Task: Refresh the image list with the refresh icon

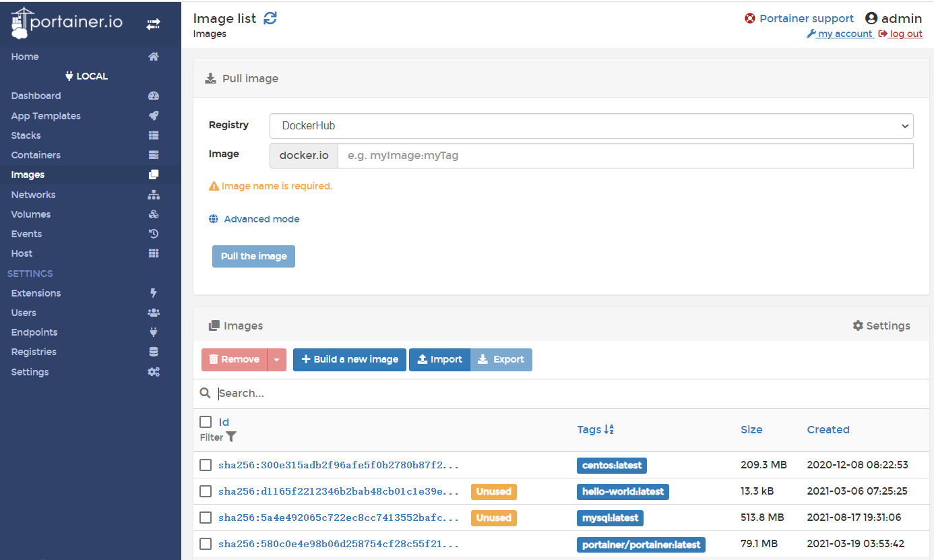Action: (270, 18)
